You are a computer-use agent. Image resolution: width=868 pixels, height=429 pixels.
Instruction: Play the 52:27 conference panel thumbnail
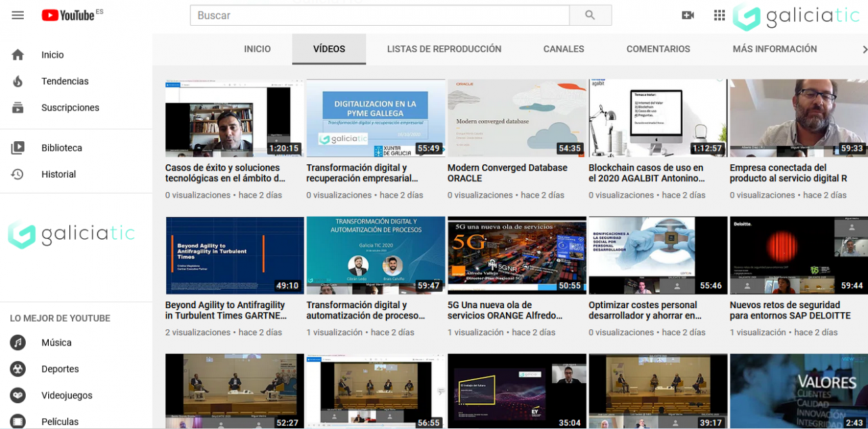point(235,391)
